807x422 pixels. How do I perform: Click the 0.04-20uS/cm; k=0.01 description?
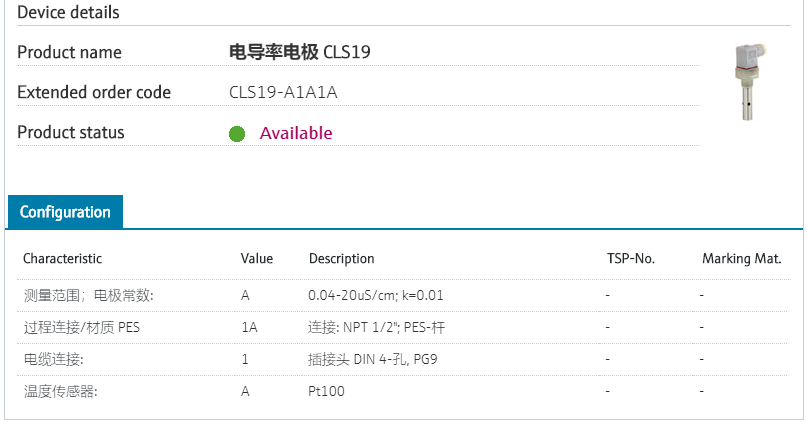point(376,296)
